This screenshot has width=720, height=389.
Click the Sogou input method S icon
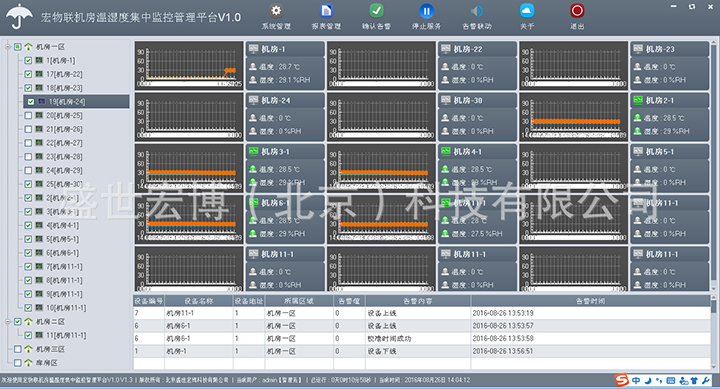622,380
